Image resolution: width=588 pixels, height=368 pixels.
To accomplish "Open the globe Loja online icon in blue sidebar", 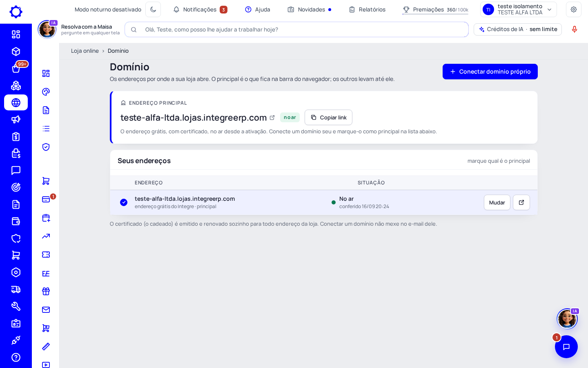I will [16, 103].
